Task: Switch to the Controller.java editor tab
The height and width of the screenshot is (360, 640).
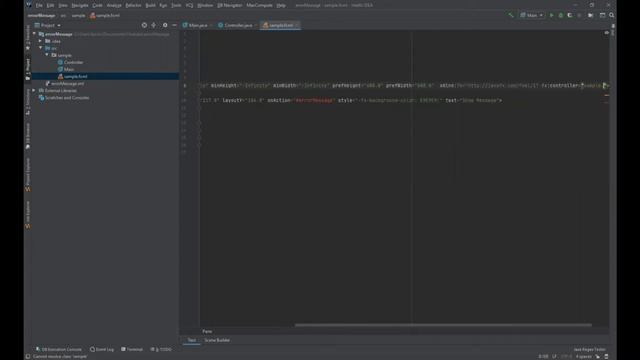Action: (237, 25)
